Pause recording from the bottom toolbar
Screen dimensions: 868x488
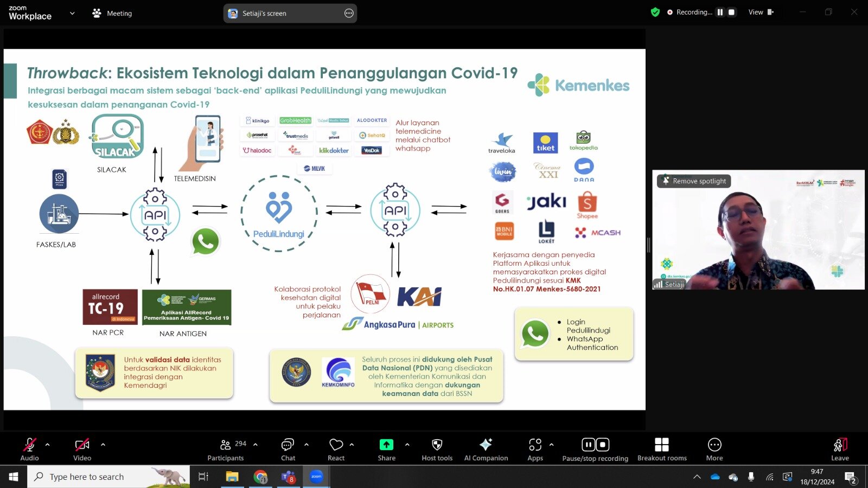tap(588, 445)
